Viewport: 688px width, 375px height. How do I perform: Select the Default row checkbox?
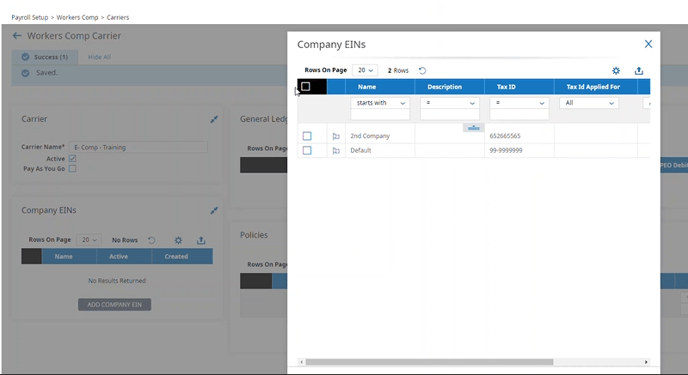tap(307, 150)
